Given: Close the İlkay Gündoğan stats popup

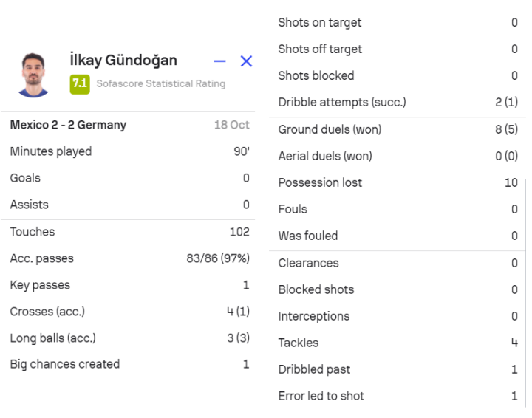Looking at the screenshot, I should pos(246,61).
